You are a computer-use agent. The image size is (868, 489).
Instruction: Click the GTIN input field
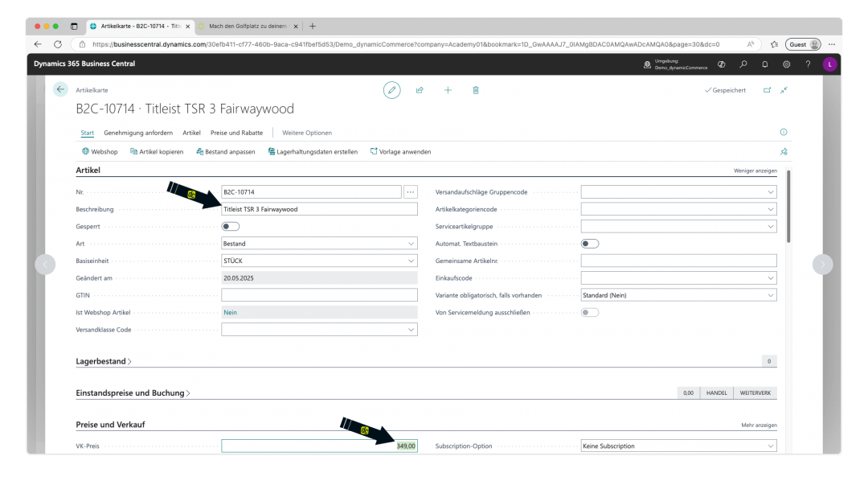319,295
